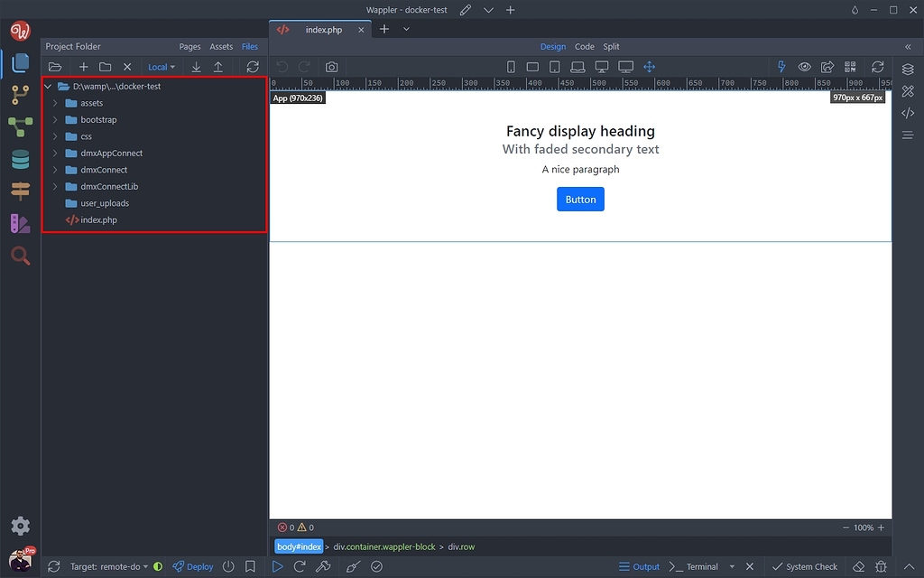Toggle the bookmark icon in footer
The width and height of the screenshot is (924, 578).
tap(250, 566)
